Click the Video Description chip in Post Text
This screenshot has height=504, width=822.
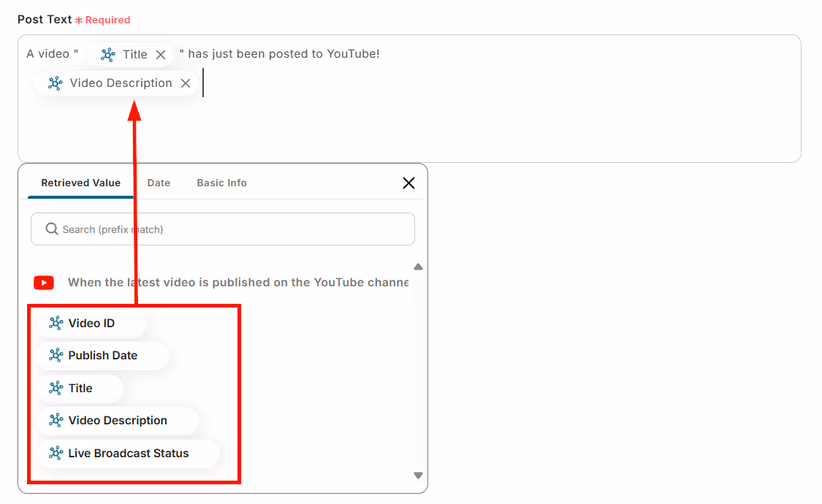point(116,83)
